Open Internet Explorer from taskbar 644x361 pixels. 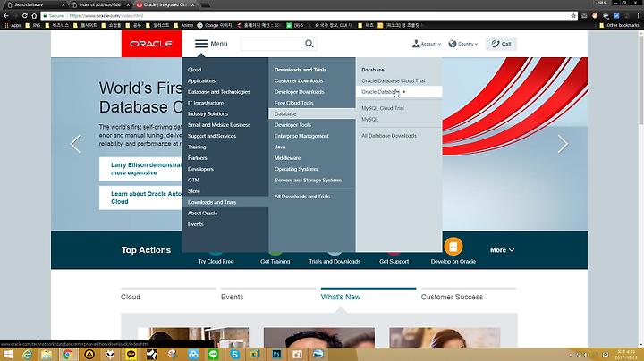tap(27, 355)
